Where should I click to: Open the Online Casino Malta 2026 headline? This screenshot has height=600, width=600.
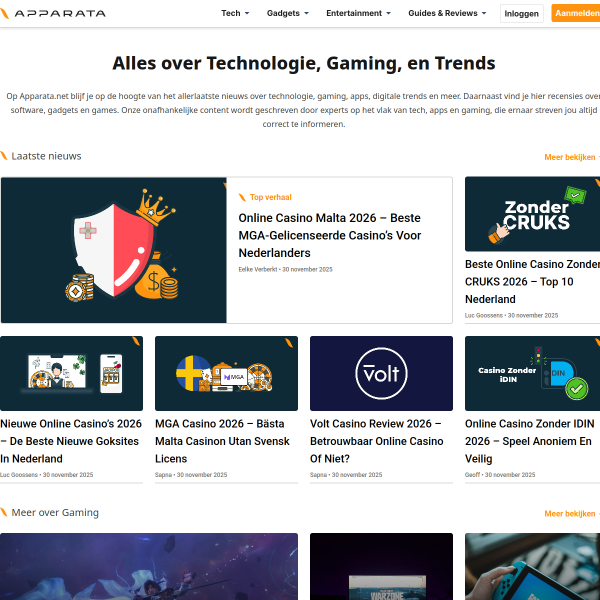(x=329, y=235)
